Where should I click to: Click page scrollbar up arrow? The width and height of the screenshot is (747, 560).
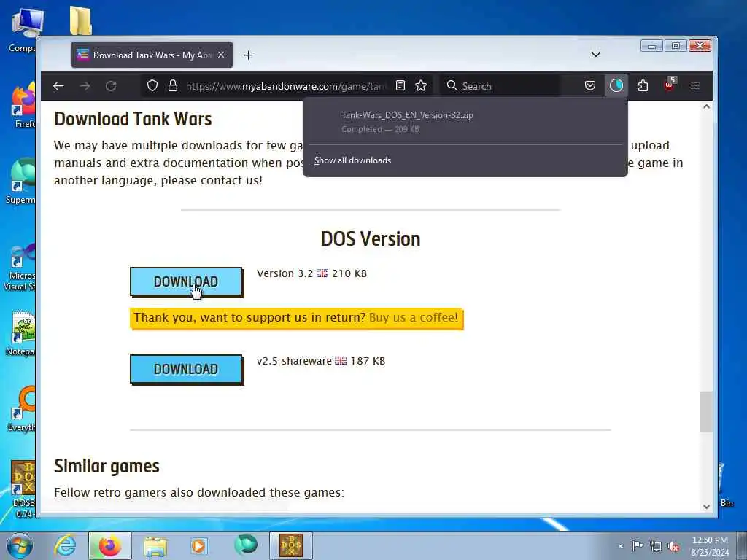[x=706, y=106]
